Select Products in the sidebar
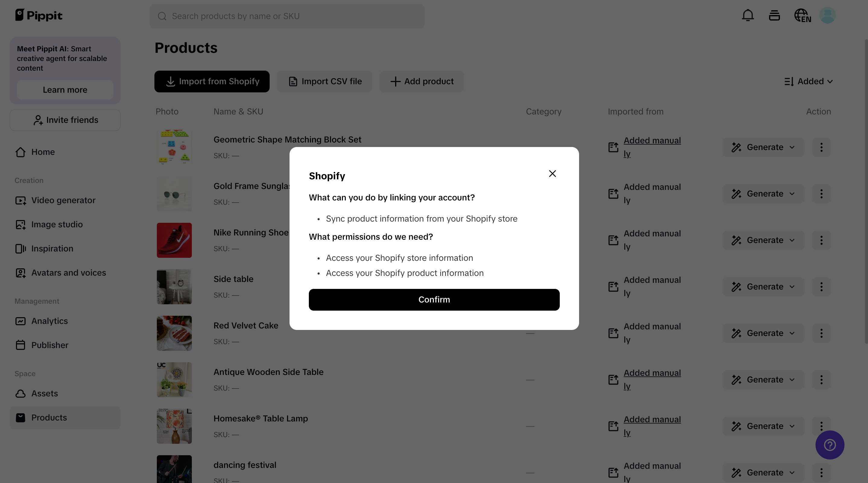868x483 pixels. pos(49,417)
